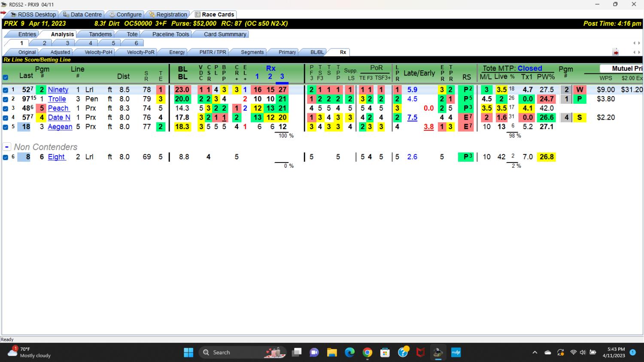This screenshot has width=644, height=362.
Task: Switch to the Entries tab
Action: (27, 34)
